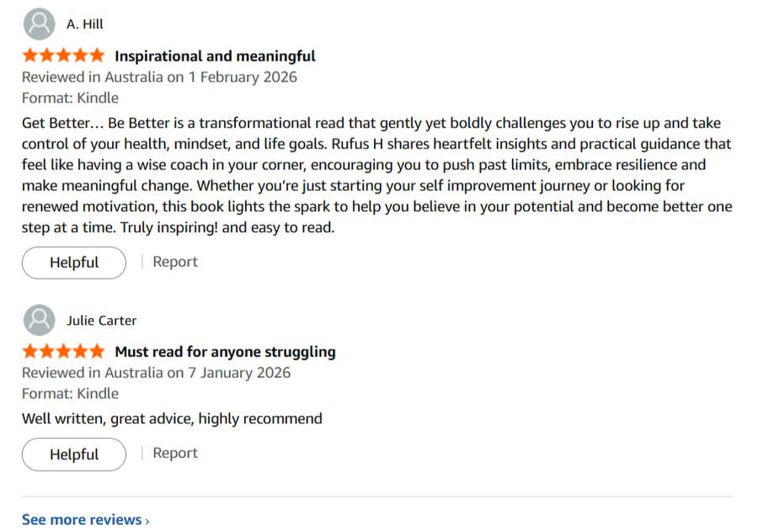
Task: Click the 'Reviewed in Australia on 1 February 2026' text
Action: click(159, 77)
